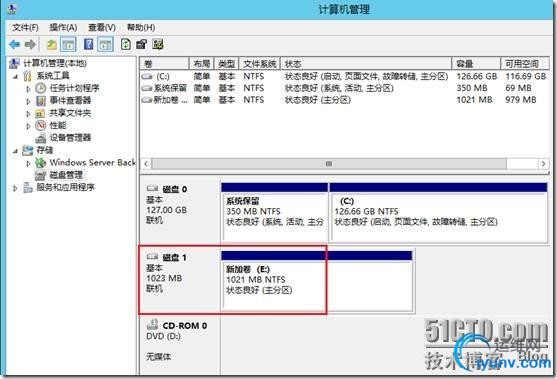
Task: Click the CD-ROM 0 disc icon
Action: coord(153,325)
